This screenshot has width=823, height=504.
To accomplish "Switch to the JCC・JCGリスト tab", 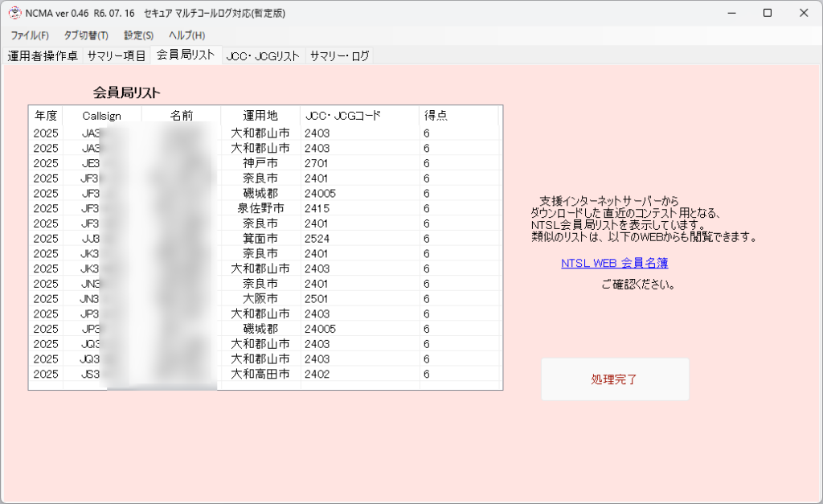I will pyautogui.click(x=263, y=56).
